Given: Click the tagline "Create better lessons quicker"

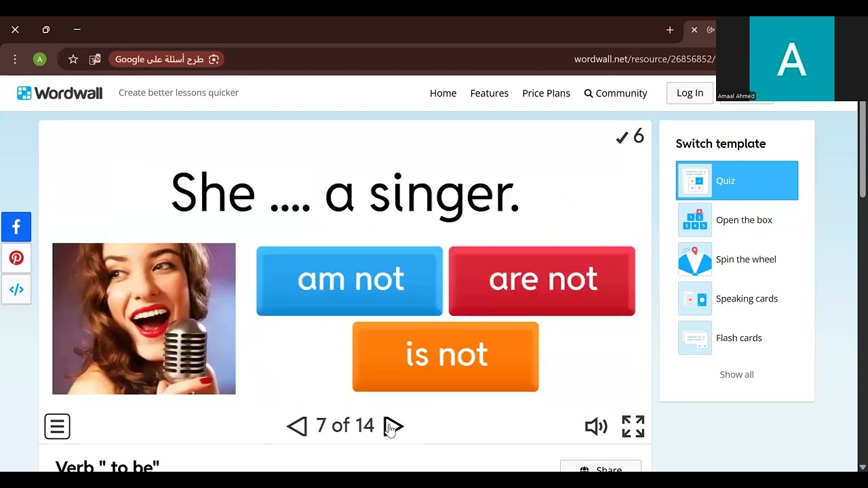Looking at the screenshot, I should (178, 93).
